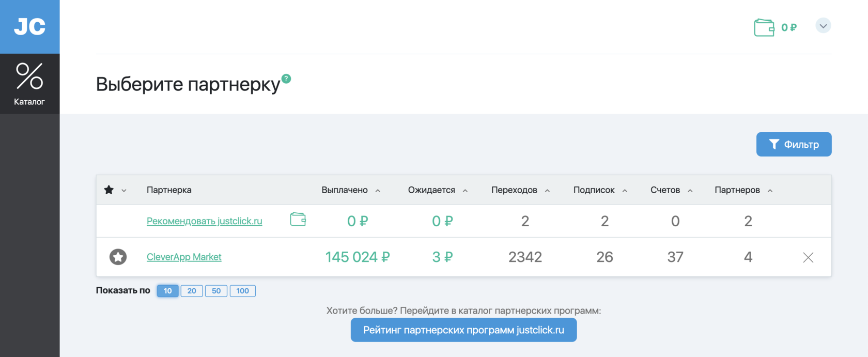This screenshot has width=868, height=357.
Task: Open the Фильтр button
Action: (x=794, y=144)
